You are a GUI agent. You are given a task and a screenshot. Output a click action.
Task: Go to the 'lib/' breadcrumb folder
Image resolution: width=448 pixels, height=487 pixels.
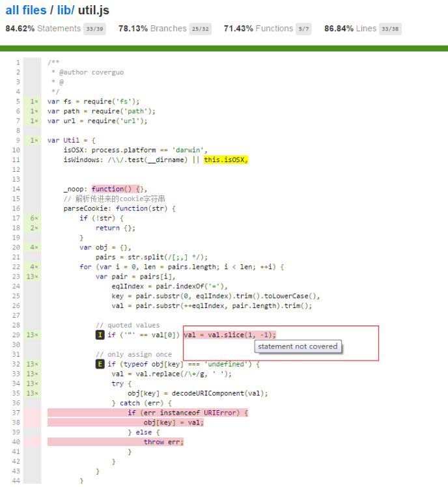coord(66,10)
